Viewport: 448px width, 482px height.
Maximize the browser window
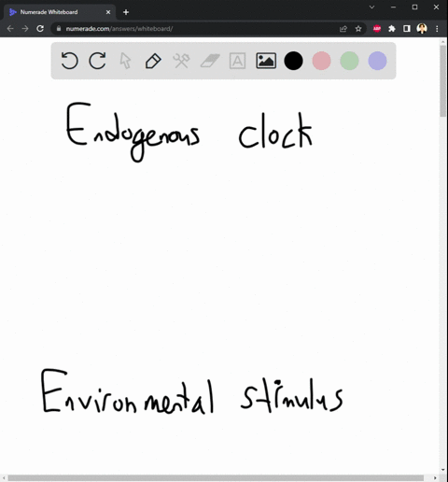pos(414,7)
